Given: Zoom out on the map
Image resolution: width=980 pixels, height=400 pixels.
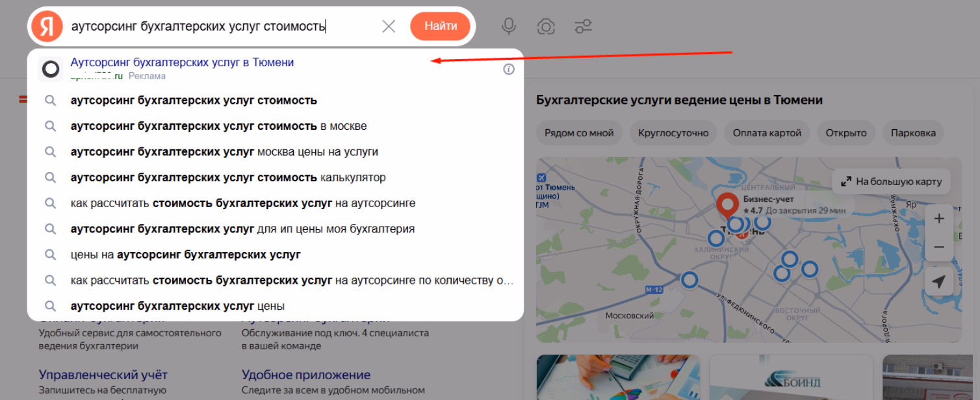Looking at the screenshot, I should point(938,247).
